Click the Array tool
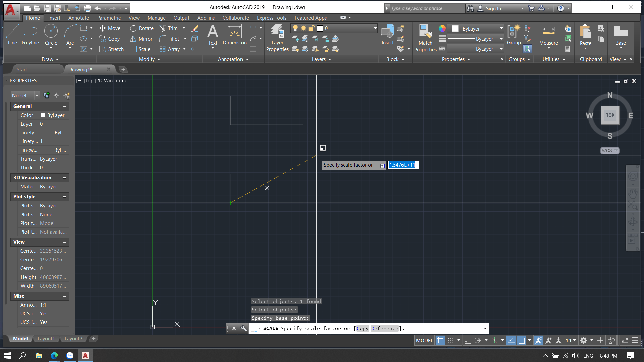The height and width of the screenshot is (362, 644). coord(170,49)
